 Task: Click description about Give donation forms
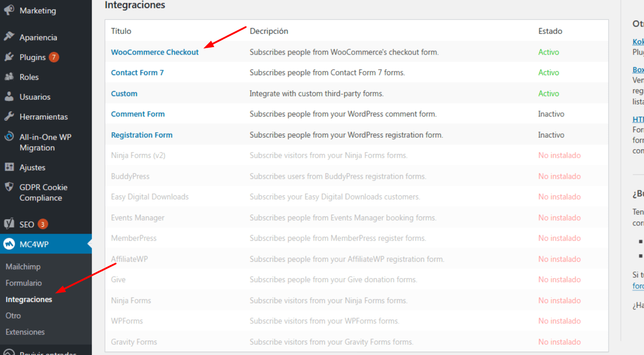[x=333, y=279]
